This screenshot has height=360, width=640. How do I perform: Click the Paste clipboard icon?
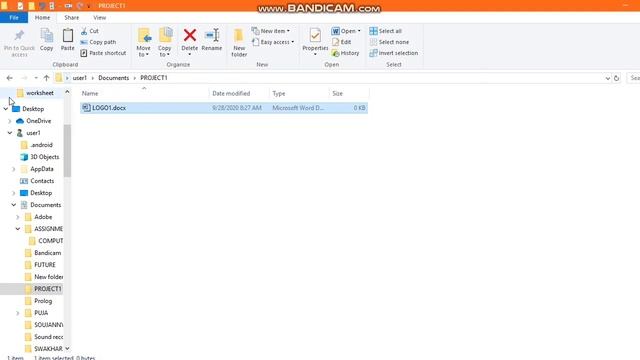(x=68, y=40)
